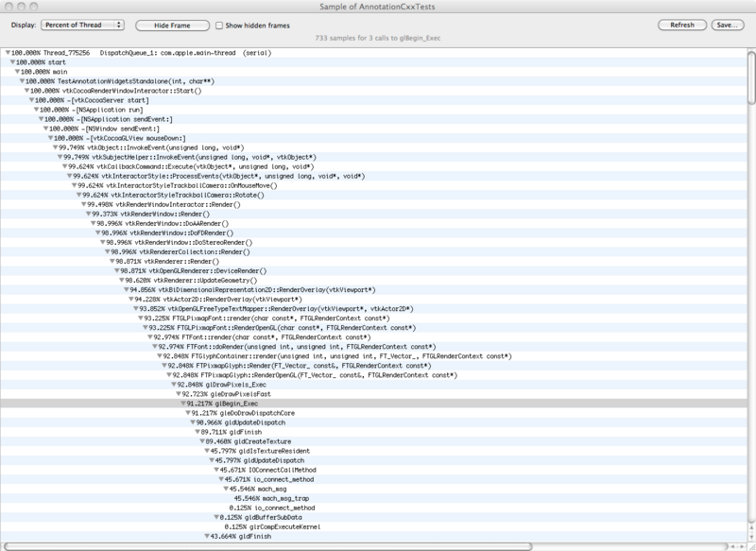
Task: Collapse the Thread_775256 disclosure triangle
Action: 9,52
